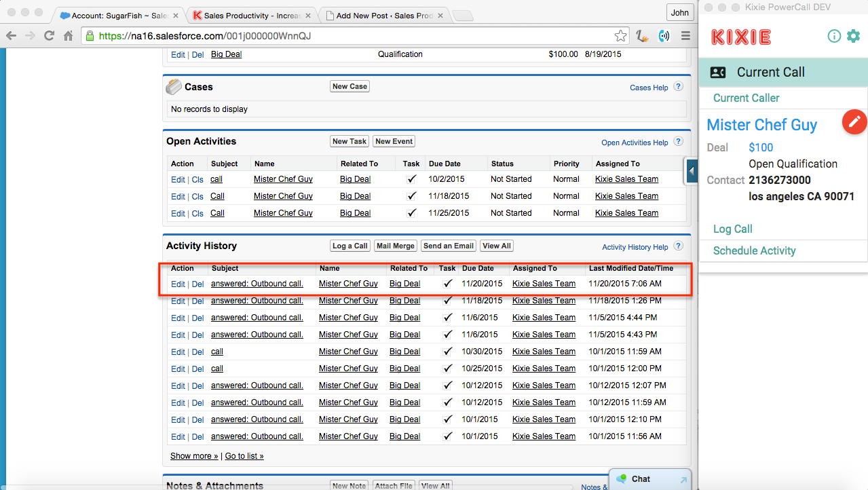Click the Kixie info icon
The height and width of the screenshot is (490, 868).
[834, 36]
